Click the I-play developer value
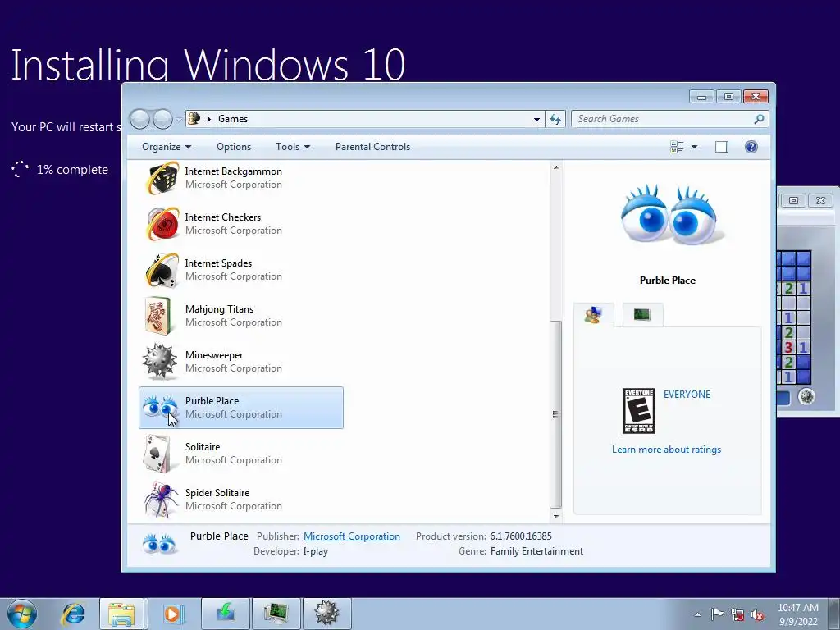The width and height of the screenshot is (840, 630). click(x=316, y=551)
